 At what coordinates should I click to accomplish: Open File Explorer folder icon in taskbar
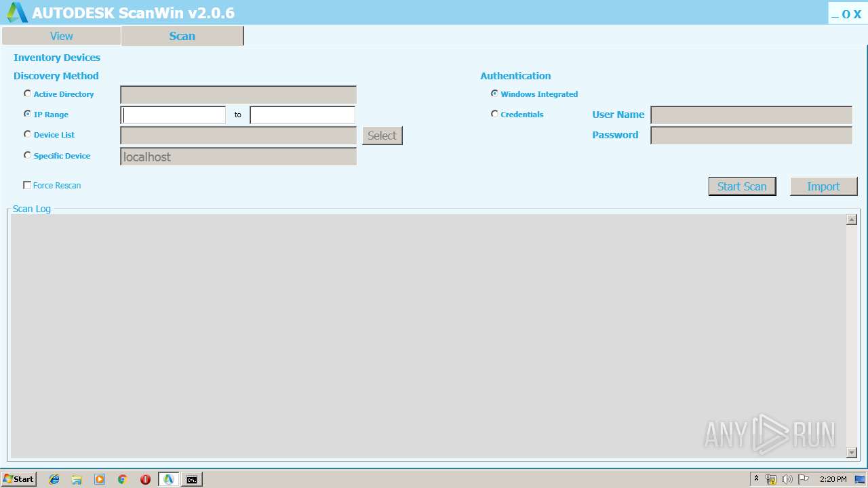point(77,479)
